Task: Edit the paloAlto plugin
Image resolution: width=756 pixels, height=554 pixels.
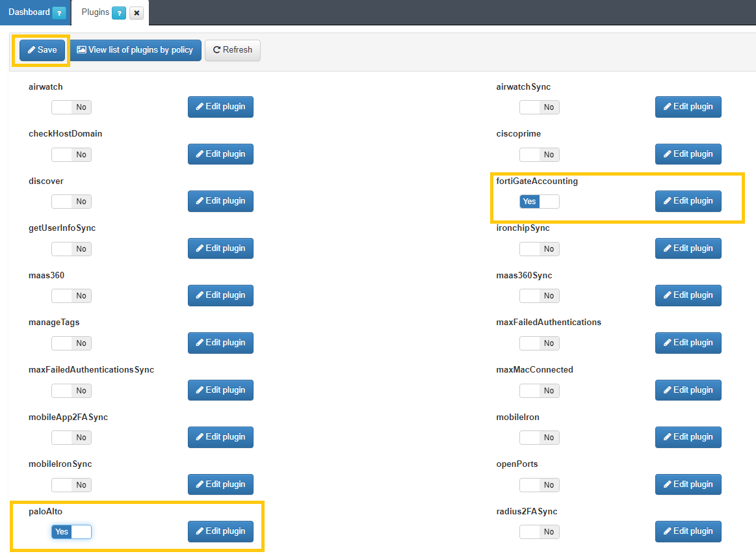Action: [x=220, y=531]
